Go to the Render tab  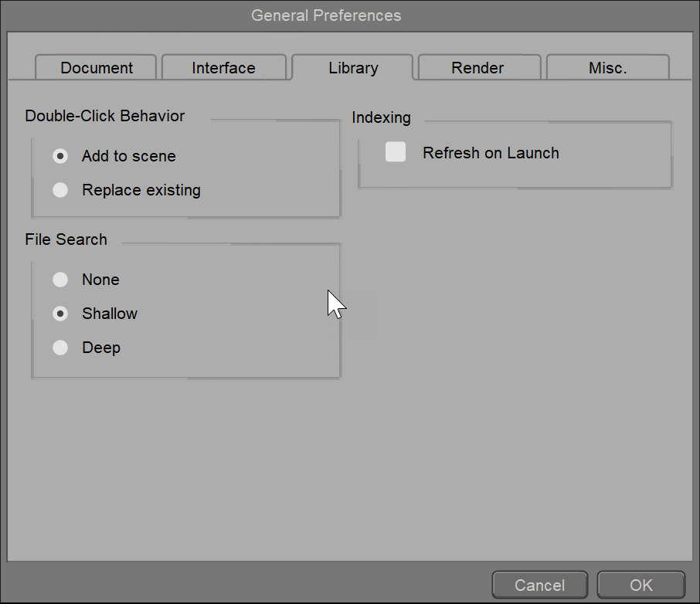[477, 68]
